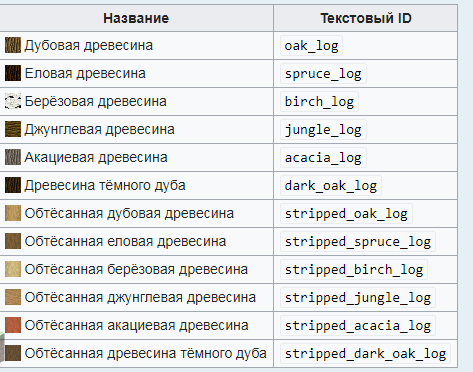Click the acacia log block icon
The width and height of the screenshot is (473, 372).
click(13, 157)
